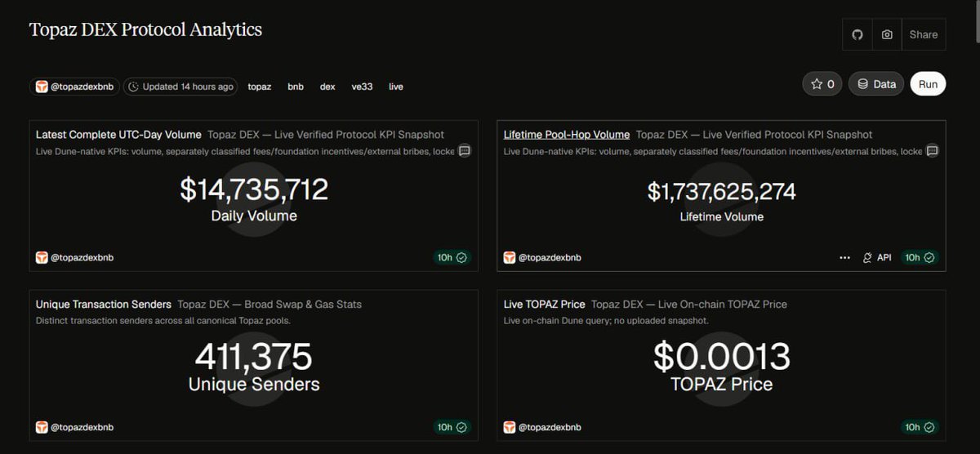Open query name beside Lifetime Pool-Hop Volume
The image size is (980, 454).
755,135
